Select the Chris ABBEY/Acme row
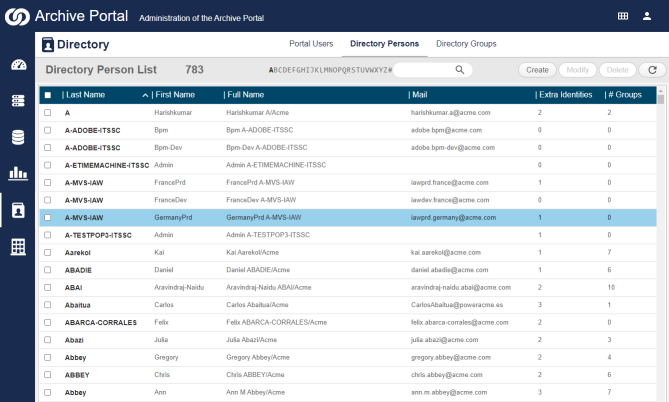669x402 pixels. coord(348,375)
